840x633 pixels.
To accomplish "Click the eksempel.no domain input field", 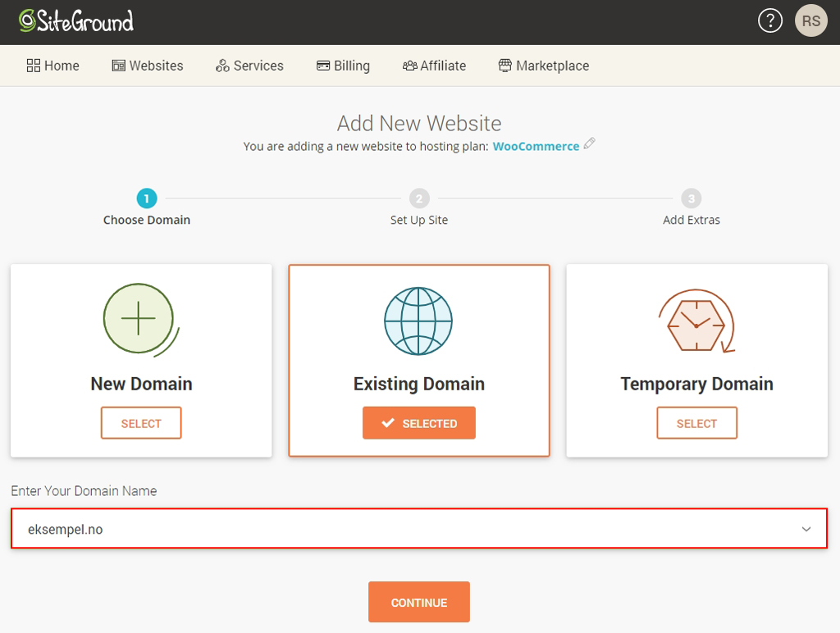I will 419,529.
